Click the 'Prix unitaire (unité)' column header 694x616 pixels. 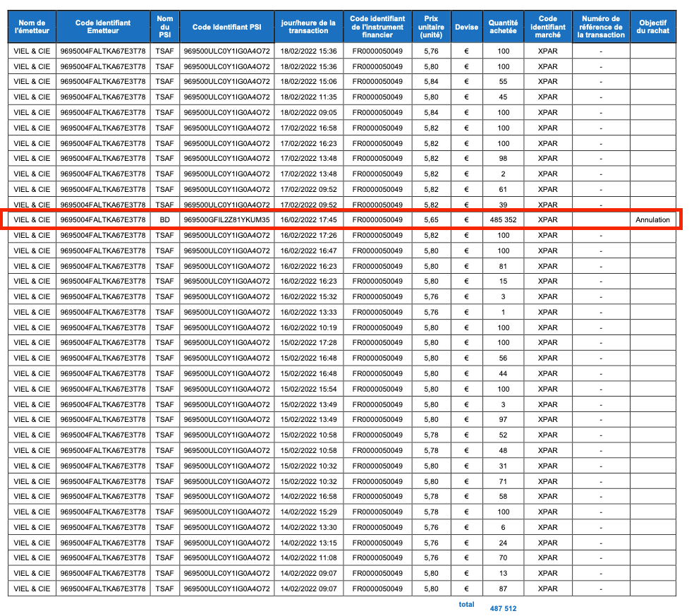tap(431, 27)
